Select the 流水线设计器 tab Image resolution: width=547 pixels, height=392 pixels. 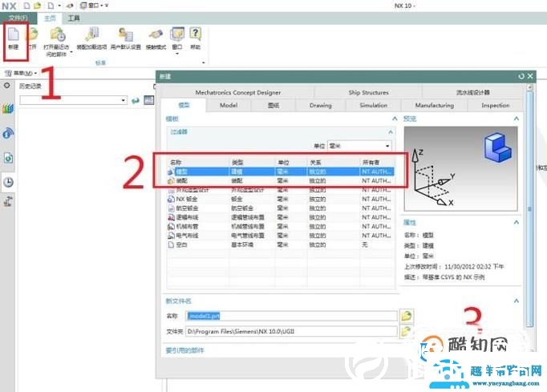coord(472,92)
